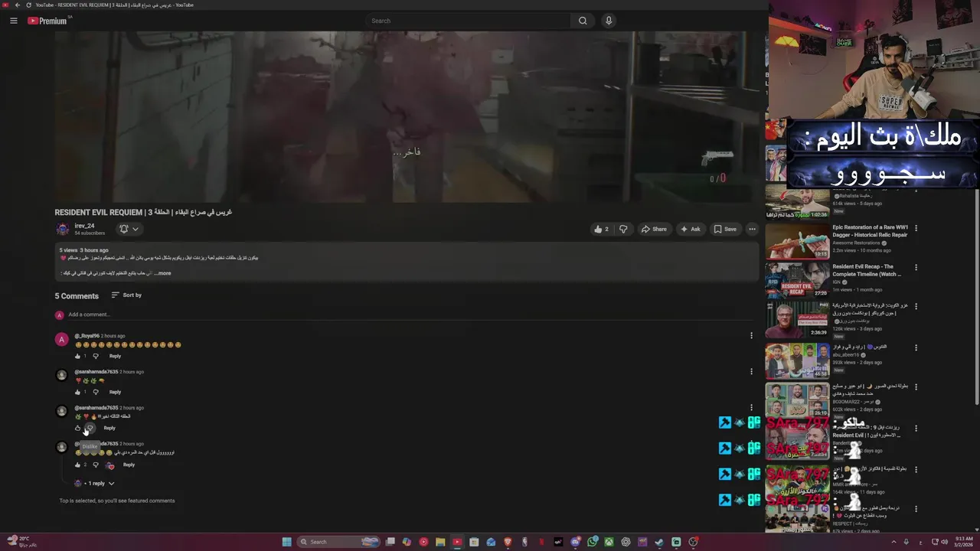This screenshot has height=551, width=980.
Task: Open options menu for first @sarahamada7635 comment
Action: (x=751, y=371)
